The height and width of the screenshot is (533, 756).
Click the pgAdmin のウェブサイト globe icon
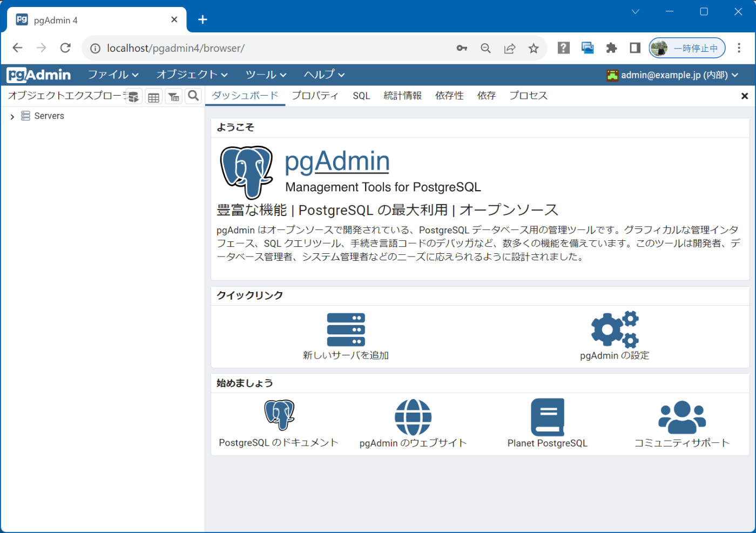413,417
